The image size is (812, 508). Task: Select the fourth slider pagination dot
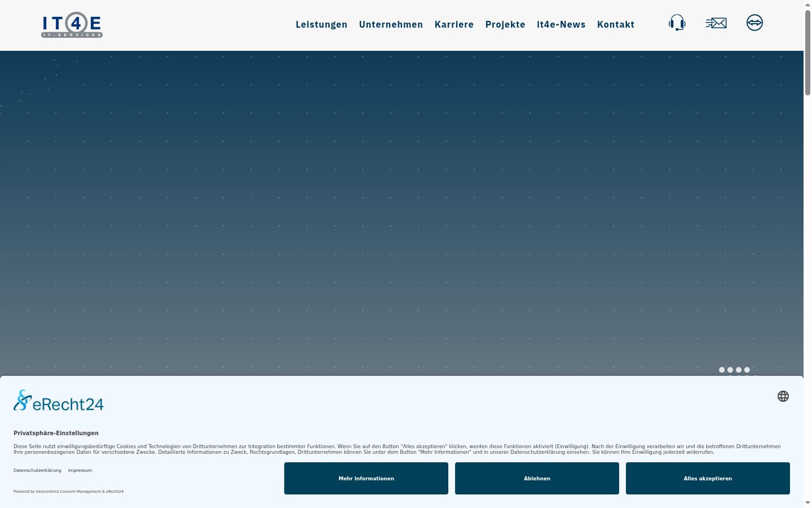[747, 370]
